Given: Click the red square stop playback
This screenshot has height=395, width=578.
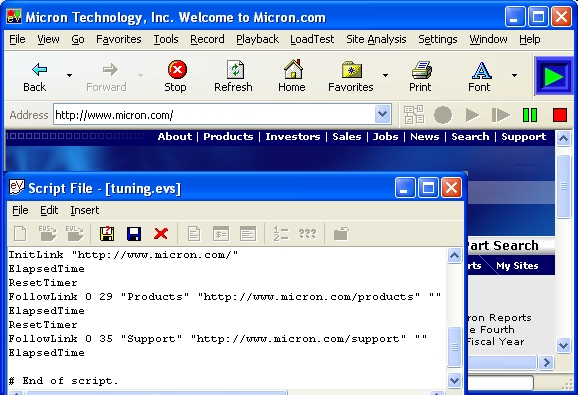Looking at the screenshot, I should [560, 115].
